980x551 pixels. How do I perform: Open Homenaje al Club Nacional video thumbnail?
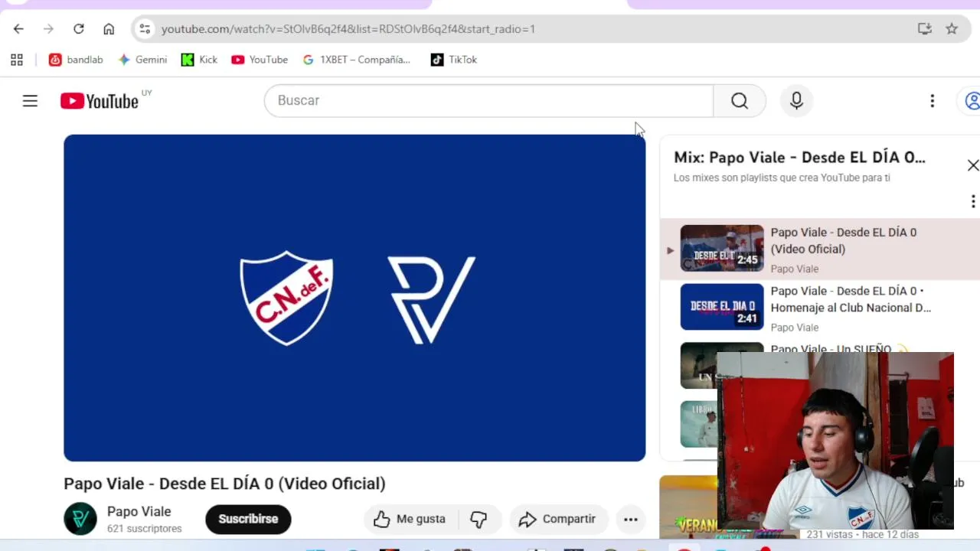click(x=722, y=307)
